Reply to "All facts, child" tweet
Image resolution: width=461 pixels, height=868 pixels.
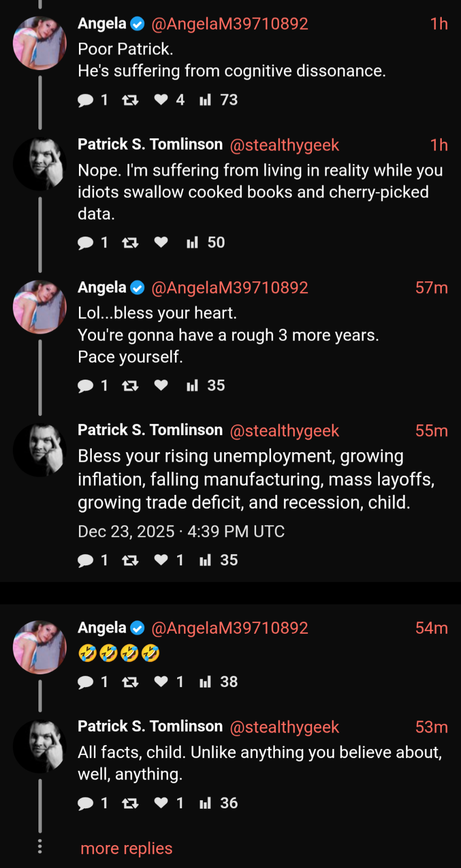click(85, 803)
